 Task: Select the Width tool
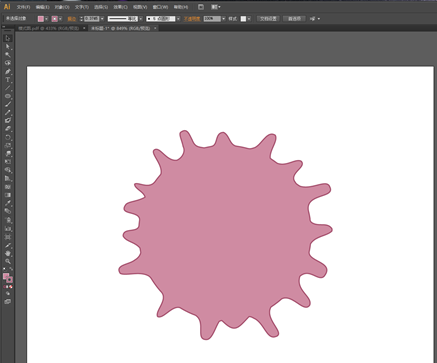point(8,154)
